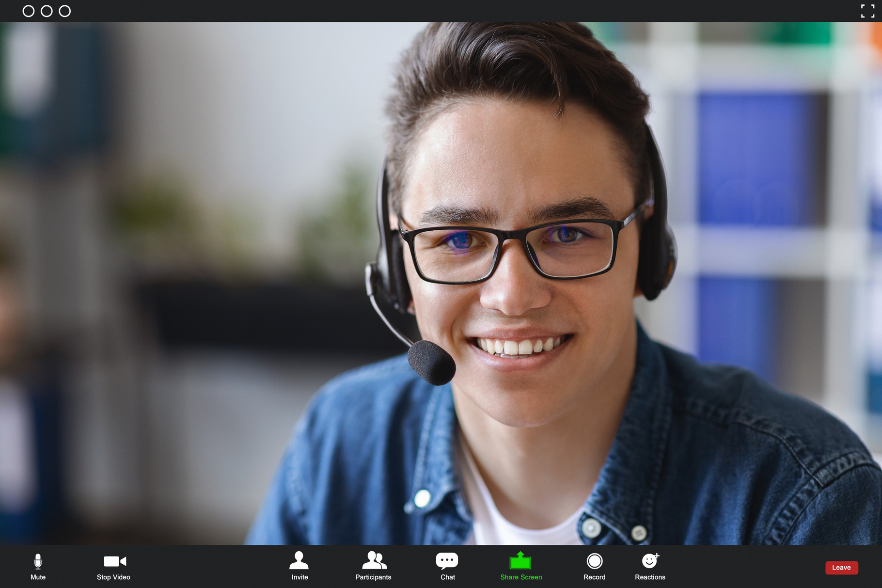Click the "Participants" text label
882x588 pixels.
coord(373,577)
